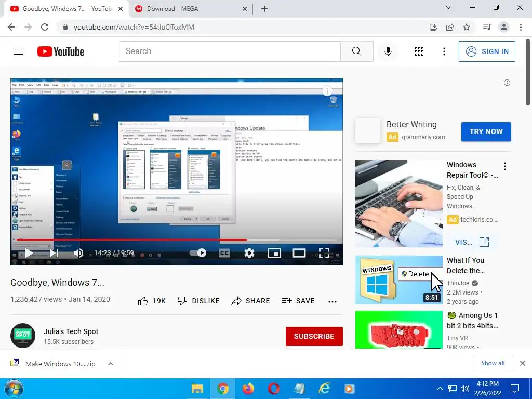Open Internet Explorer from the taskbar
This screenshot has height=399, width=532.
pos(324,389)
